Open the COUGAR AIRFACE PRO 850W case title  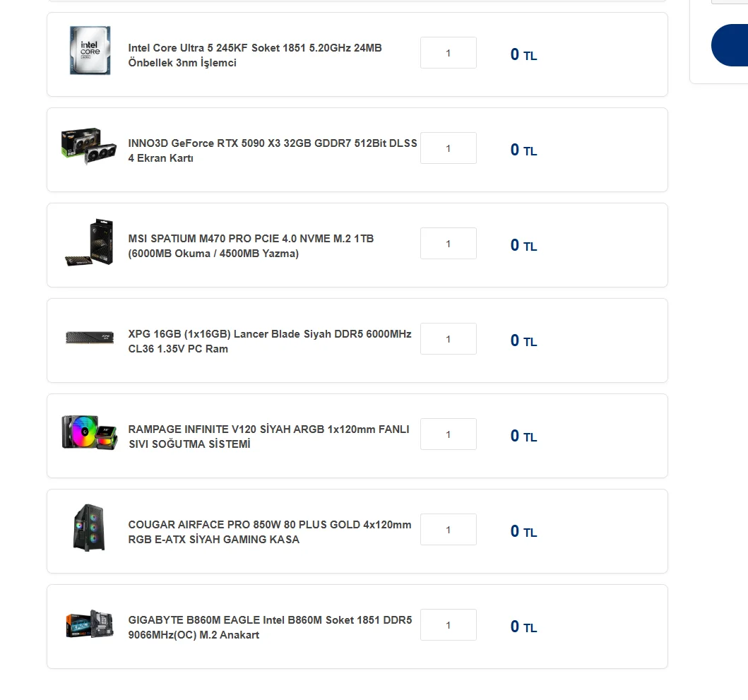[x=270, y=532]
